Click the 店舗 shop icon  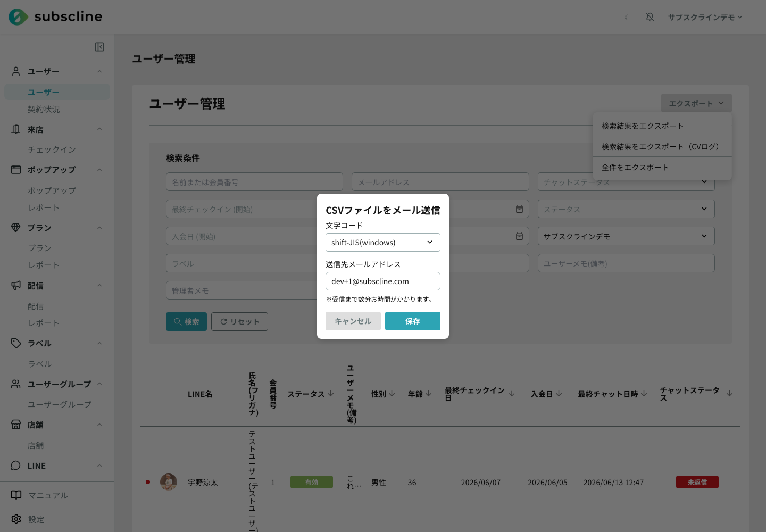tap(16, 425)
